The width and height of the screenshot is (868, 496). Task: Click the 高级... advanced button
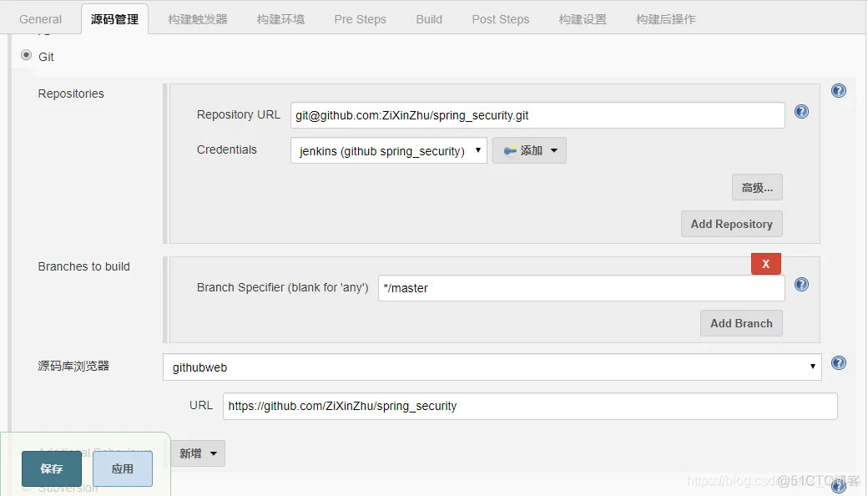tap(757, 188)
